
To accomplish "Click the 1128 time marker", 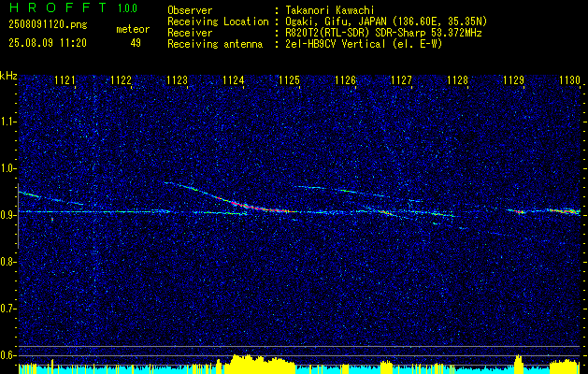I will point(458,80).
